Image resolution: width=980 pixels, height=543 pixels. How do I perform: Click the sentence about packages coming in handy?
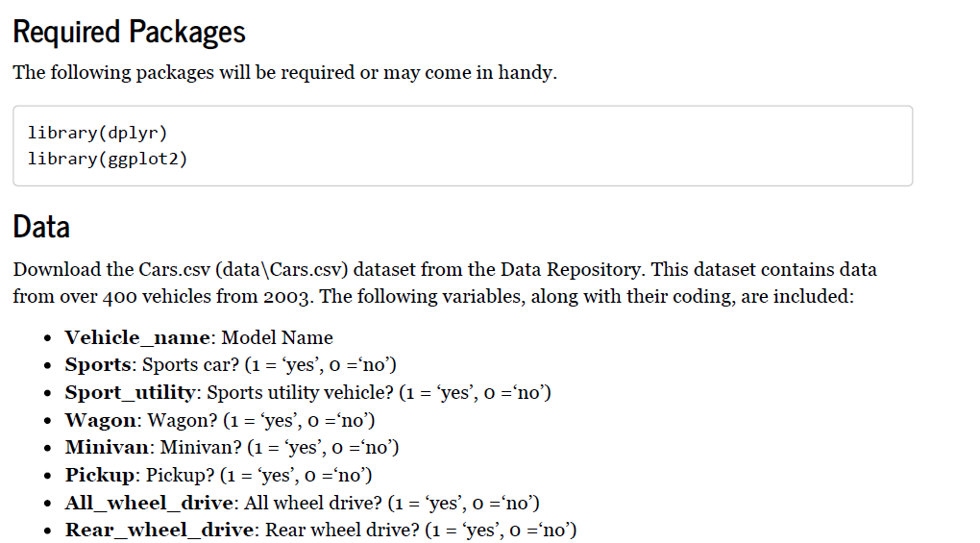pos(284,72)
